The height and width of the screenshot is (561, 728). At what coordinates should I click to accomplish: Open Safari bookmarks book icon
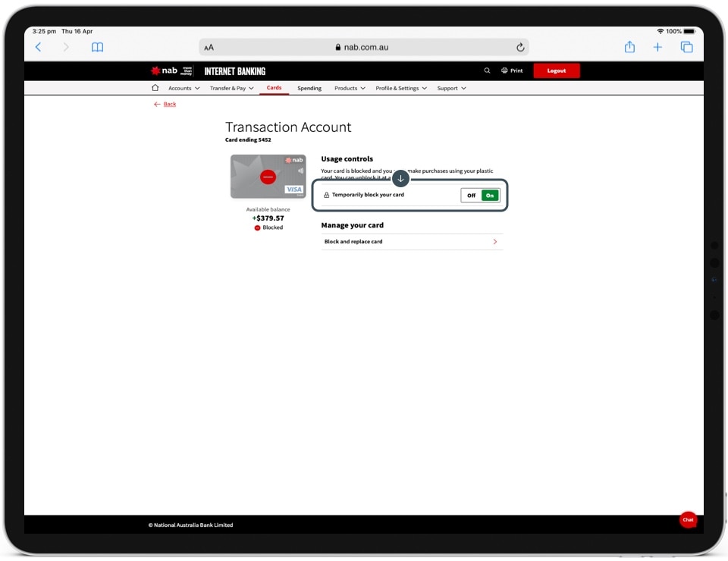(x=97, y=47)
